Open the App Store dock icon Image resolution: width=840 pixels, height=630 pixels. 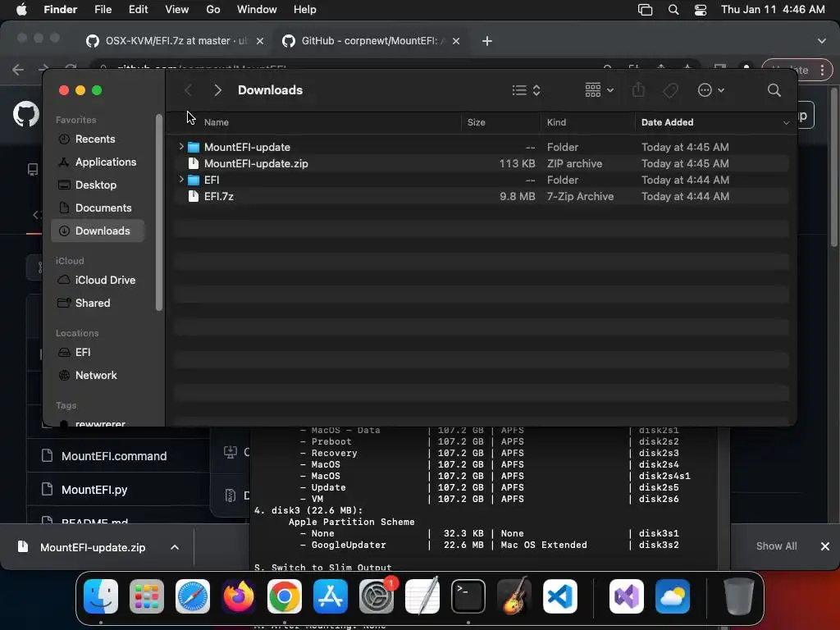pyautogui.click(x=331, y=596)
